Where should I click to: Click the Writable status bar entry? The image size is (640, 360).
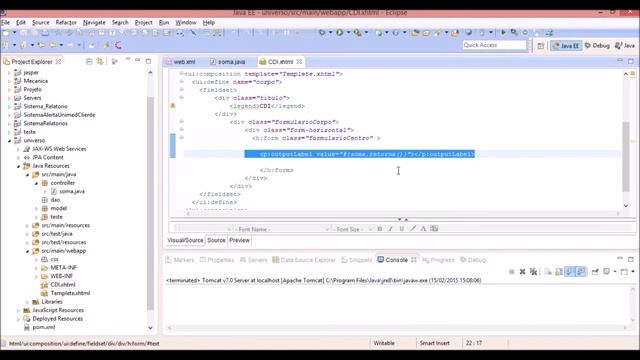384,343
